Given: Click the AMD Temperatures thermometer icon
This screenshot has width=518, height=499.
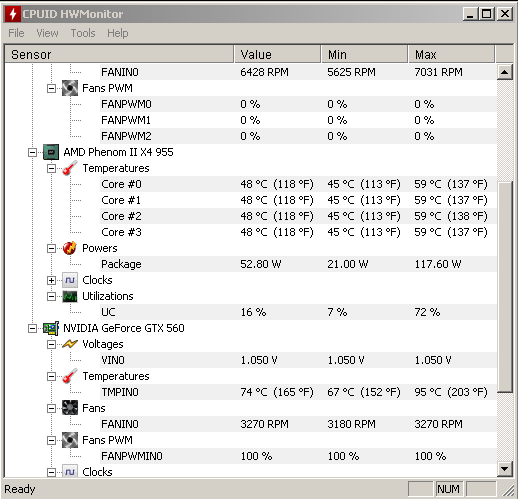Looking at the screenshot, I should pyautogui.click(x=70, y=168).
